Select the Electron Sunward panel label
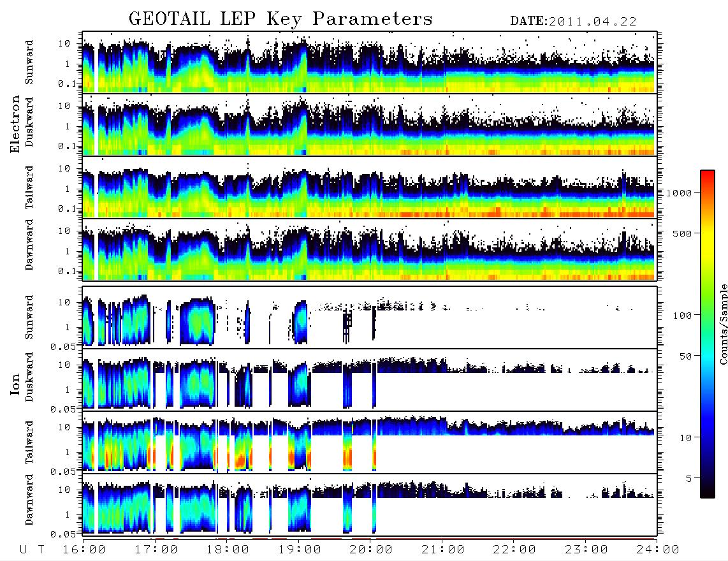This screenshot has height=561, width=728. pyautogui.click(x=29, y=62)
